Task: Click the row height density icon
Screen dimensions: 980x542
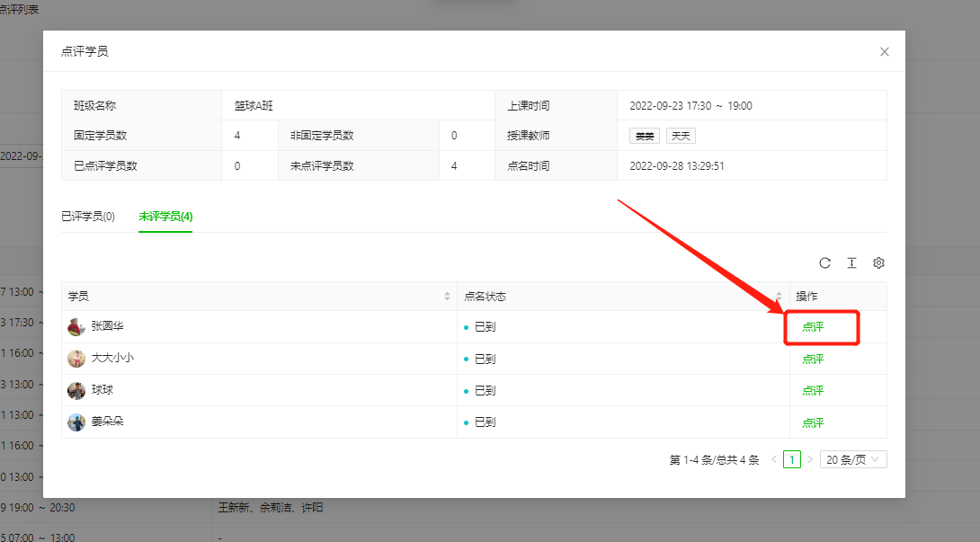Action: 851,263
